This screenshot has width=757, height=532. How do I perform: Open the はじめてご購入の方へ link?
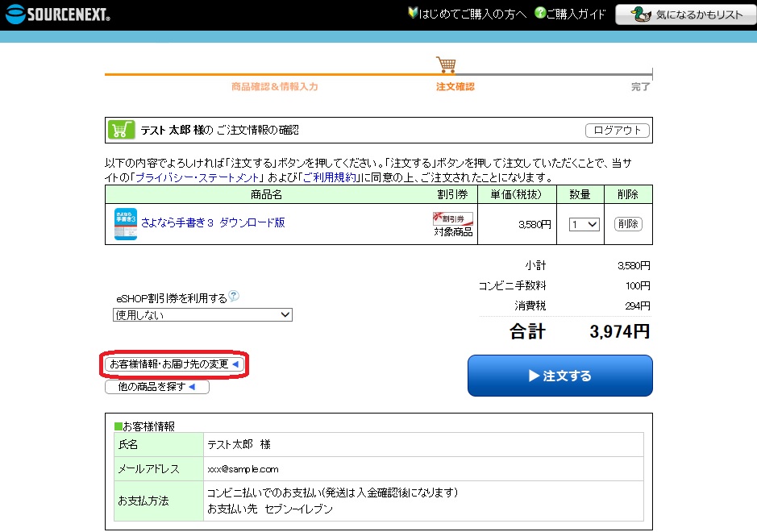coord(472,14)
